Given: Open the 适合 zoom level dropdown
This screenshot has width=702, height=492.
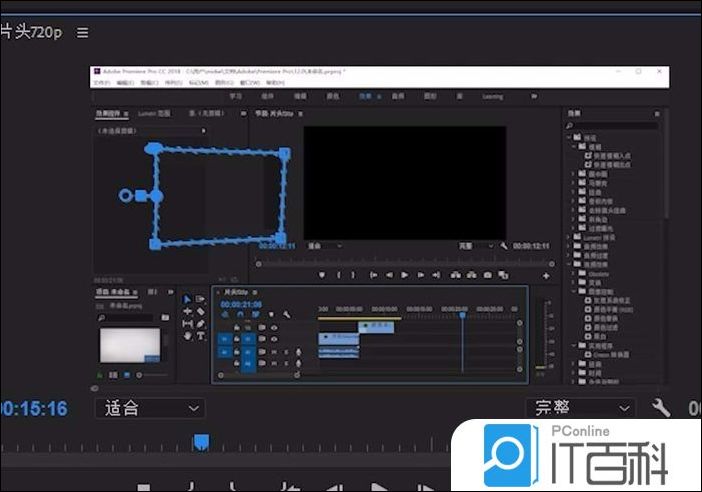Looking at the screenshot, I should (x=150, y=408).
